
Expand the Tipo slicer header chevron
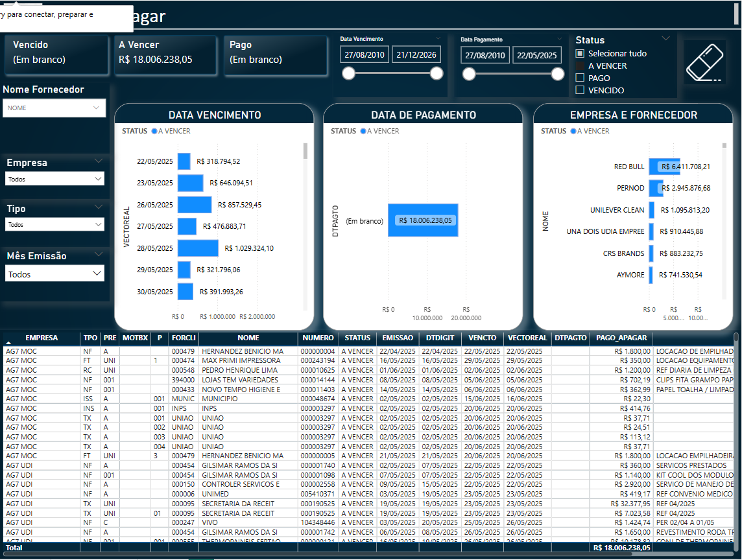tap(99, 207)
